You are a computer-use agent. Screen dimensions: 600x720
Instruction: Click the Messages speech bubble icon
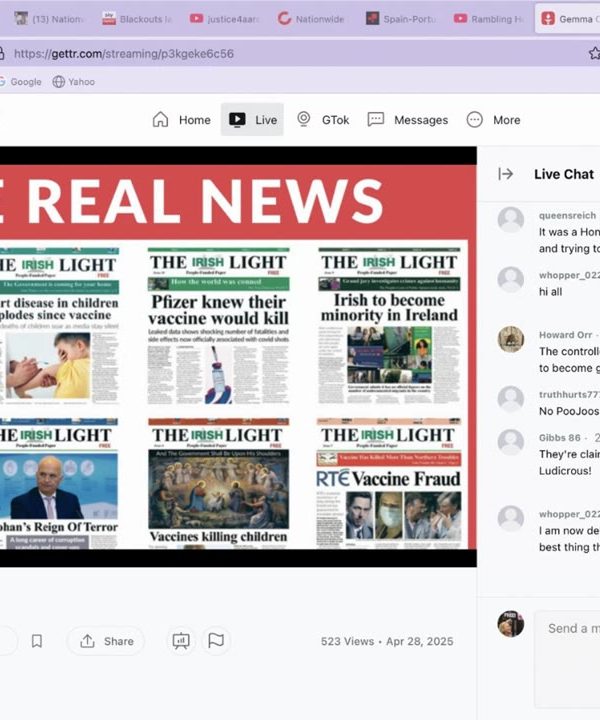click(x=376, y=120)
